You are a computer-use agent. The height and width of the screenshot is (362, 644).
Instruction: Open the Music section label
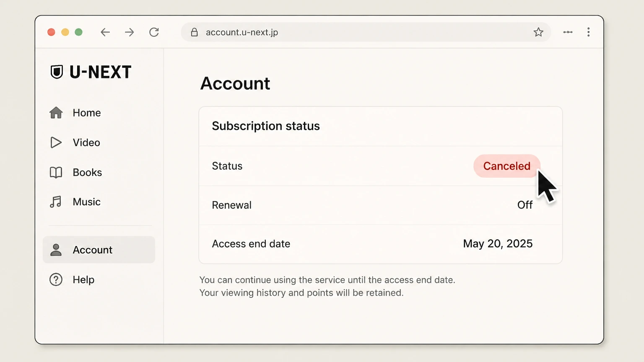point(87,202)
